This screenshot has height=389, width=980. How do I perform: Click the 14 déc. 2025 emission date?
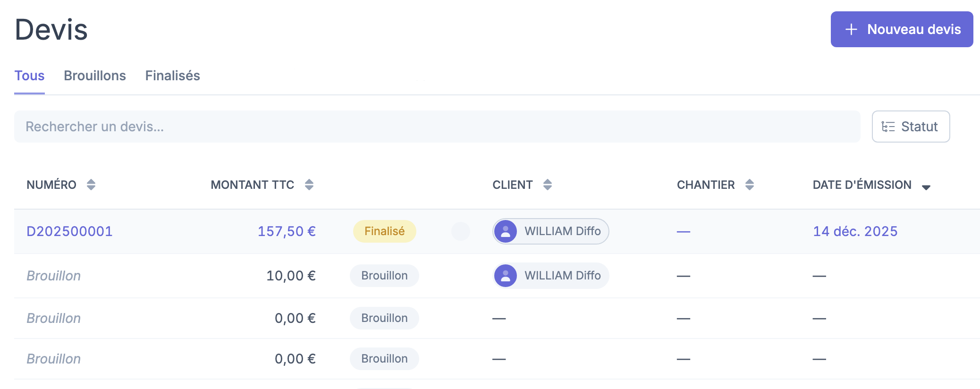[x=855, y=231]
